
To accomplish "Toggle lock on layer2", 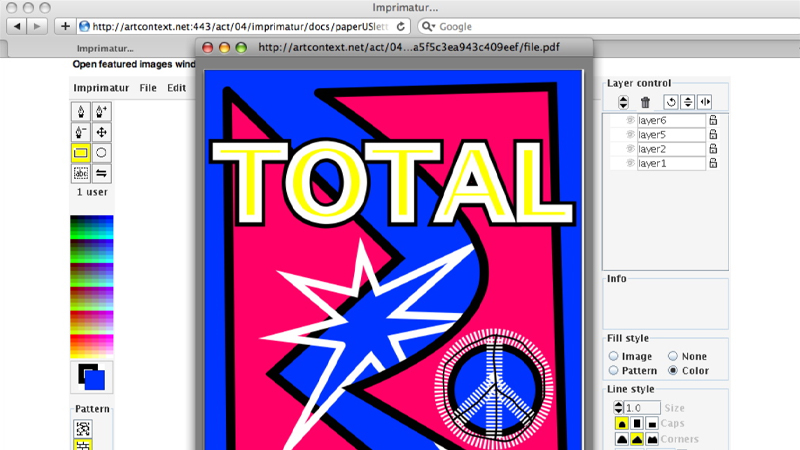I will [713, 149].
